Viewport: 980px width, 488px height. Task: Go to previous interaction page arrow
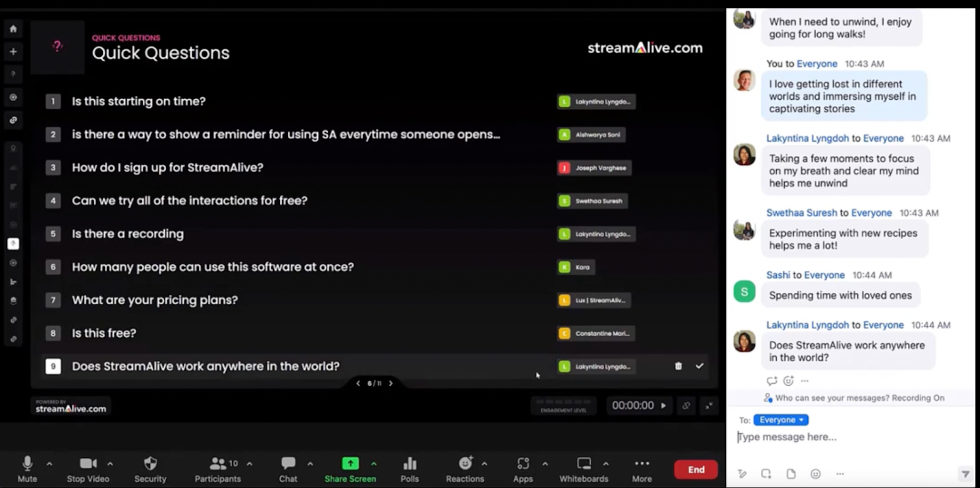(358, 383)
